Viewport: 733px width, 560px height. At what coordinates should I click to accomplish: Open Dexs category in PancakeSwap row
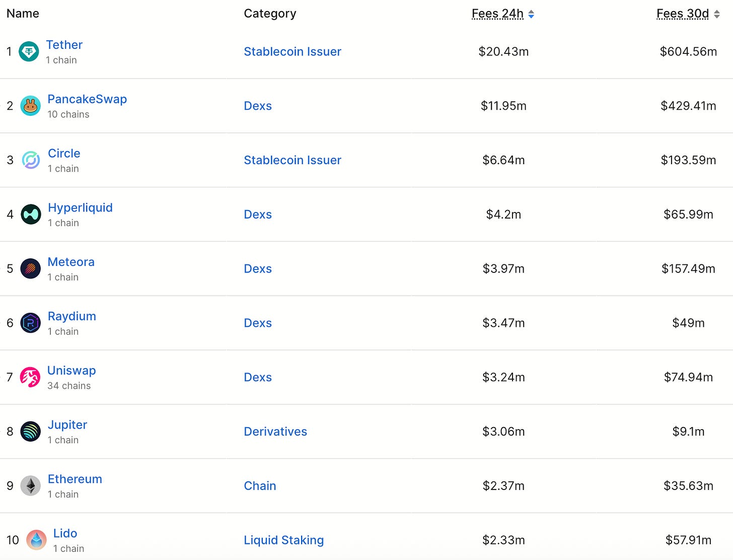258,106
